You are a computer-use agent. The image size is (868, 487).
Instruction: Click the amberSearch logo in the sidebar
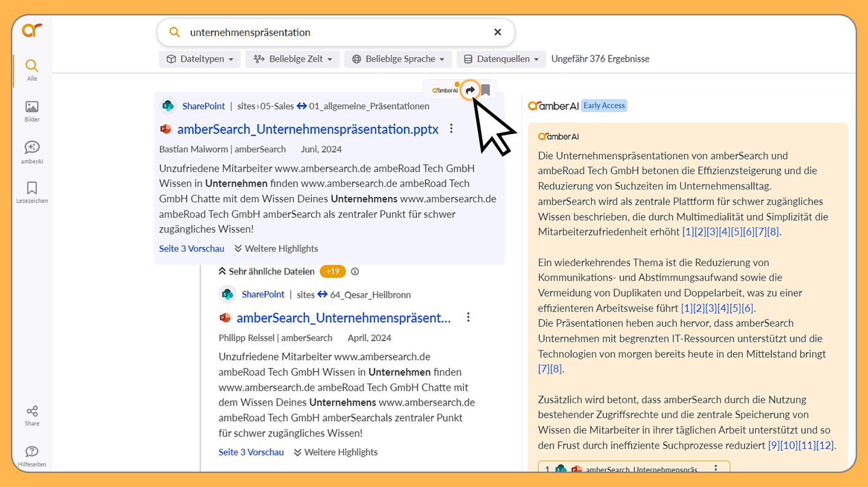click(32, 30)
